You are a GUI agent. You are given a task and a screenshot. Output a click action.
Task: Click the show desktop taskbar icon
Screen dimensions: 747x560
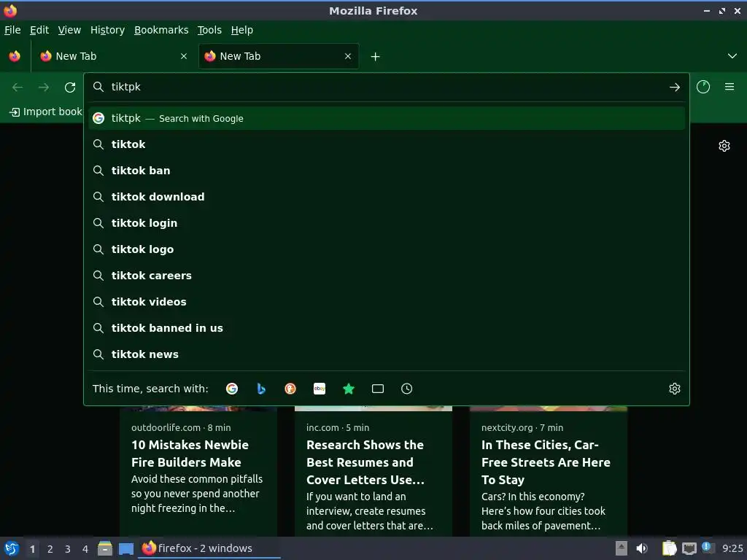125,549
